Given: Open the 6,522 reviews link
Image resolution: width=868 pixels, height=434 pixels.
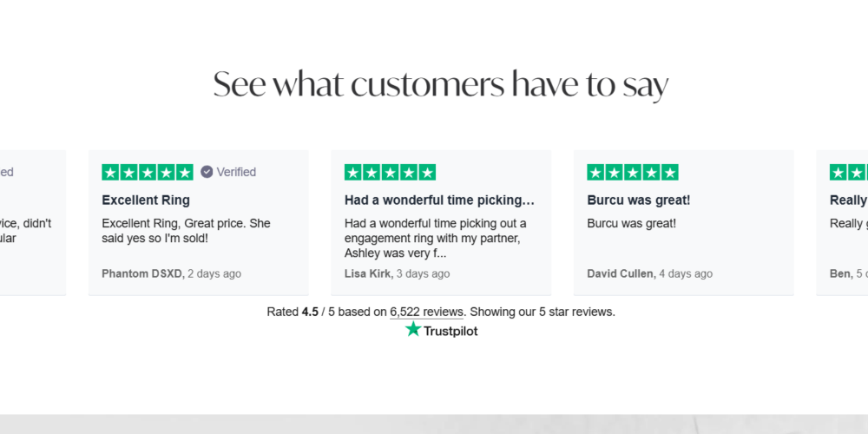Looking at the screenshot, I should point(426,312).
